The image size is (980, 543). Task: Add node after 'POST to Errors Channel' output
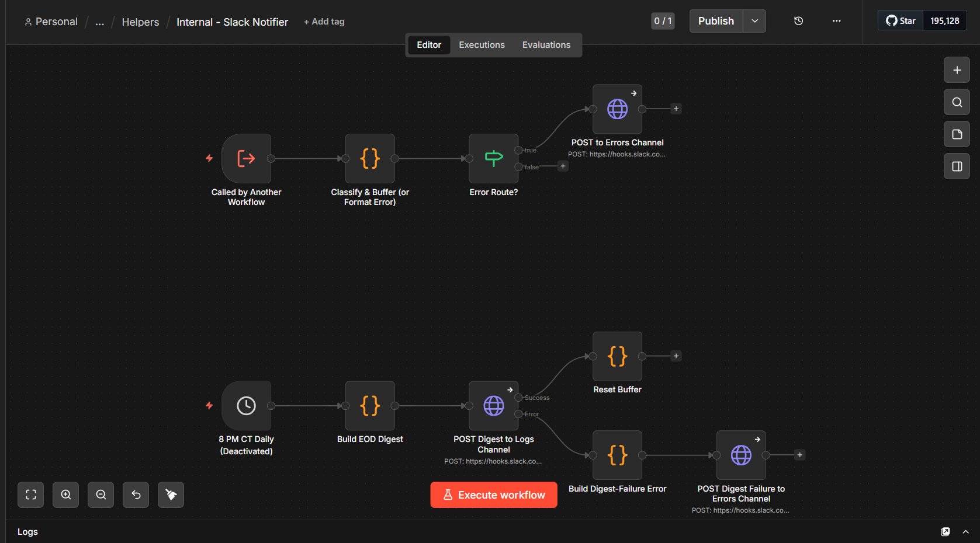(x=676, y=109)
